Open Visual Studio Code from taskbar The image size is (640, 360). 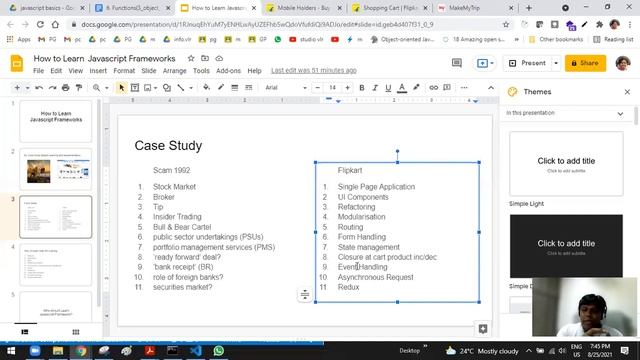pos(196,351)
